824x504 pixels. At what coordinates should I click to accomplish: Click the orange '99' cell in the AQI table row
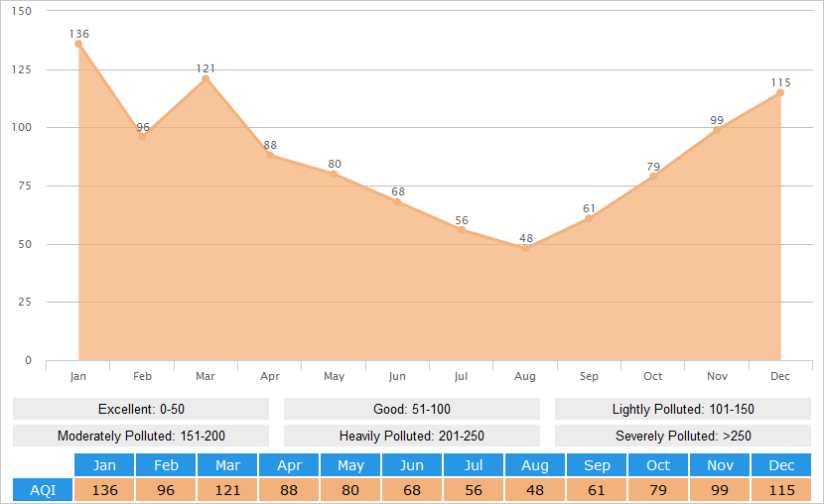(x=720, y=490)
